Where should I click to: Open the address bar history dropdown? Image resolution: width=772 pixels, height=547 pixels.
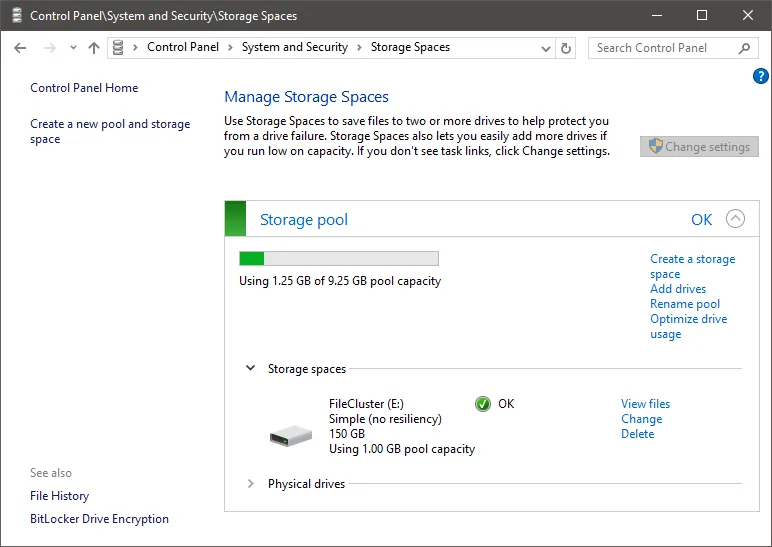546,48
